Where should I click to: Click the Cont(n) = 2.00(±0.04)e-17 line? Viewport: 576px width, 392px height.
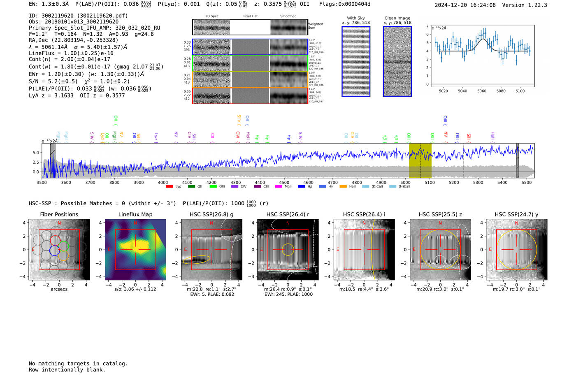(70, 59)
